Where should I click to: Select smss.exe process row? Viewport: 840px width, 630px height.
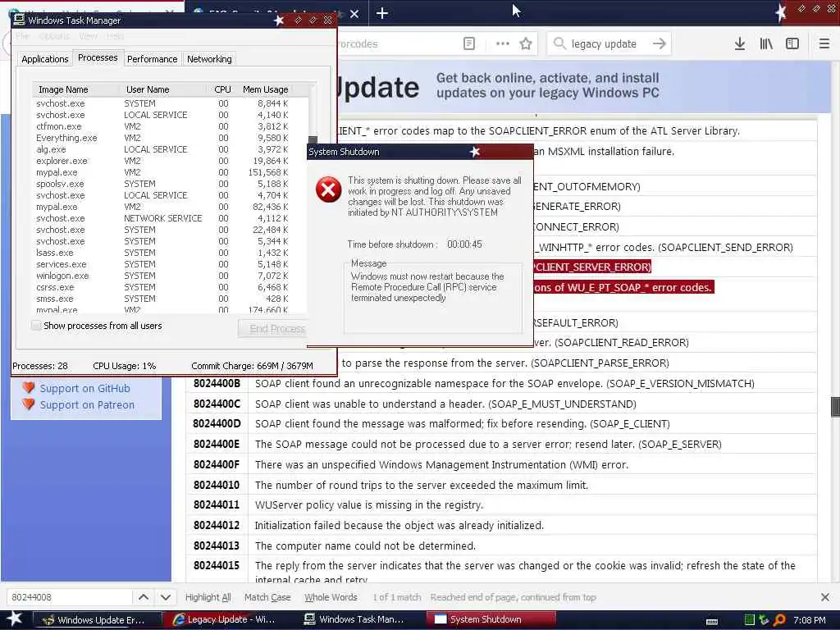[x=170, y=299]
